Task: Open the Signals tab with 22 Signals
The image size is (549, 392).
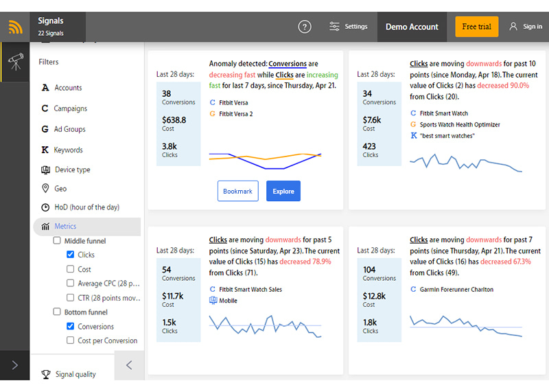Action: pyautogui.click(x=58, y=27)
